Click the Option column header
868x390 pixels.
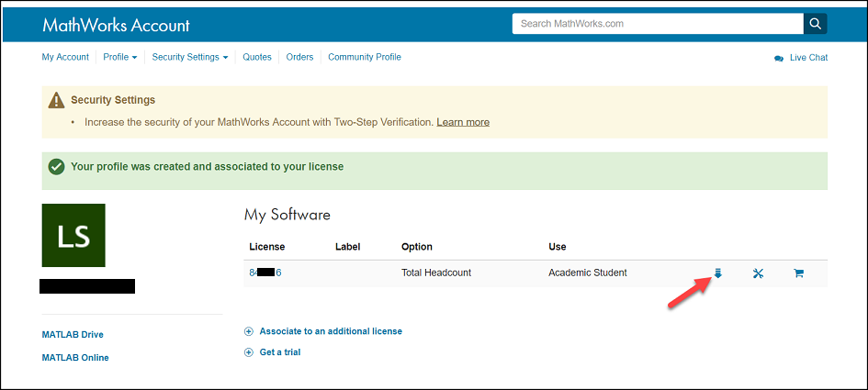pyautogui.click(x=417, y=247)
